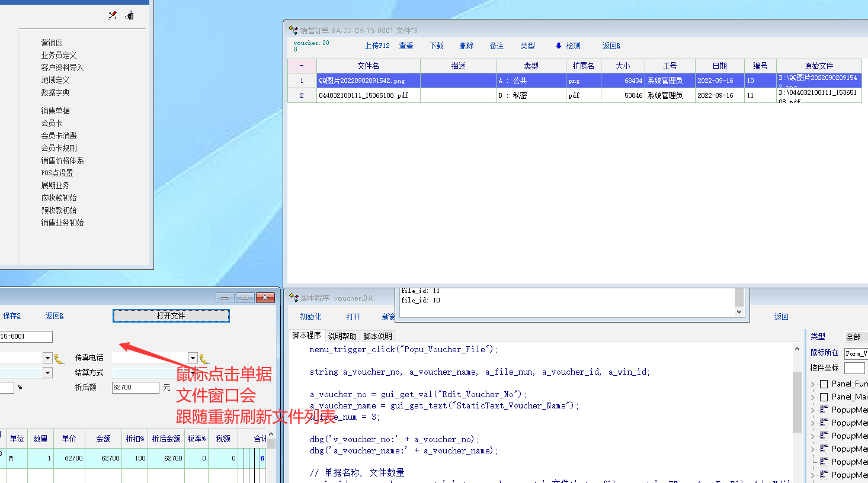Click the 脚本程序 window title icon

point(293,298)
